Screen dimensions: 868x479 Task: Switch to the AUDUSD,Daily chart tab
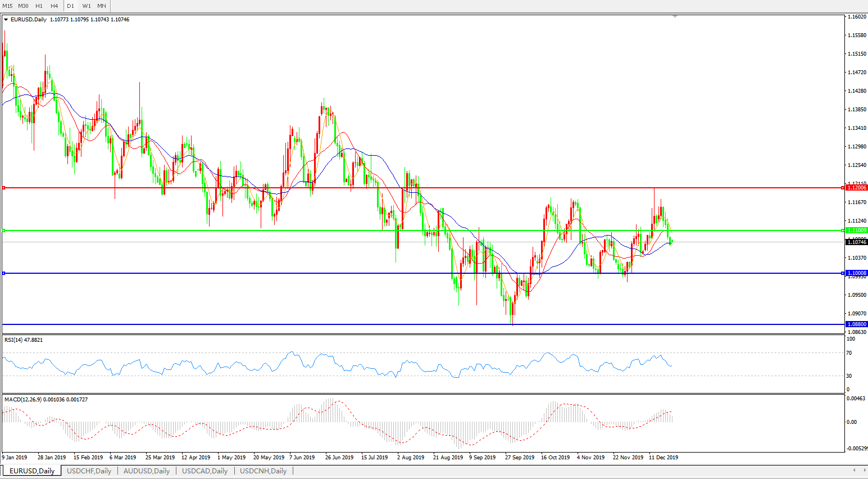[x=146, y=471]
